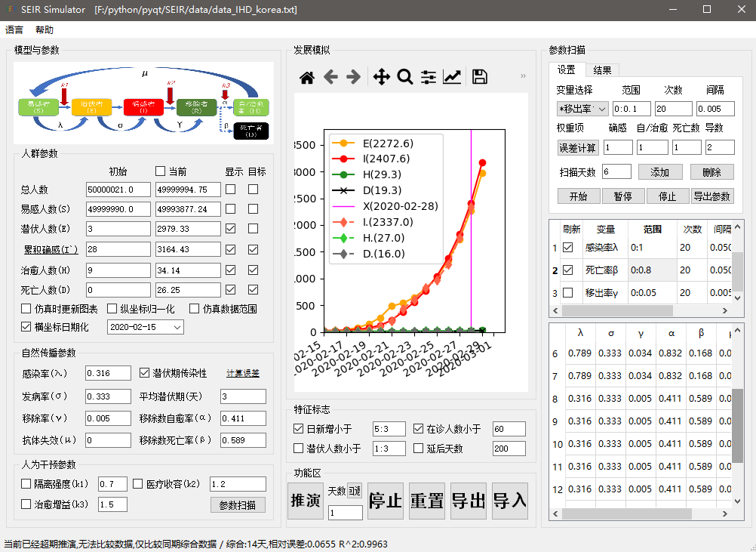Uncheck the 潜伏期传染性 checkbox
This screenshot has height=552, width=756.
click(x=146, y=373)
